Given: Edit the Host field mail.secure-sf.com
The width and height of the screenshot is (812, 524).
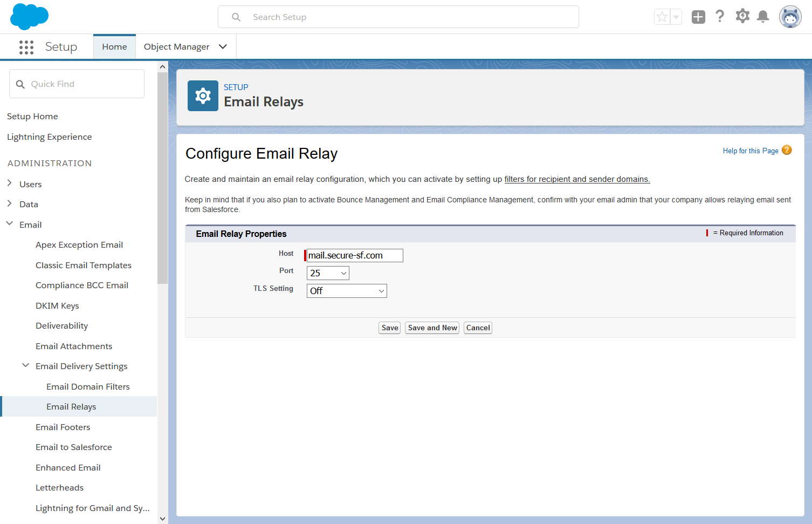Looking at the screenshot, I should coord(355,255).
